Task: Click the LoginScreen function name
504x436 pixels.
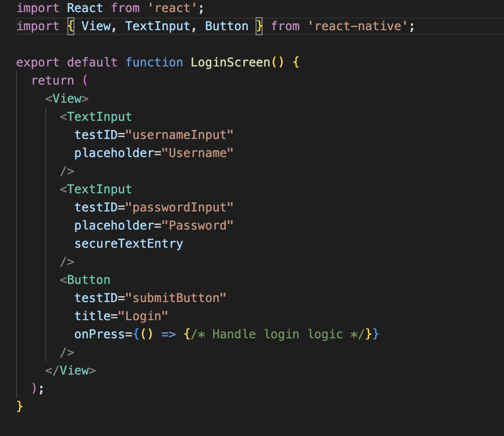Action: pyautogui.click(x=230, y=62)
